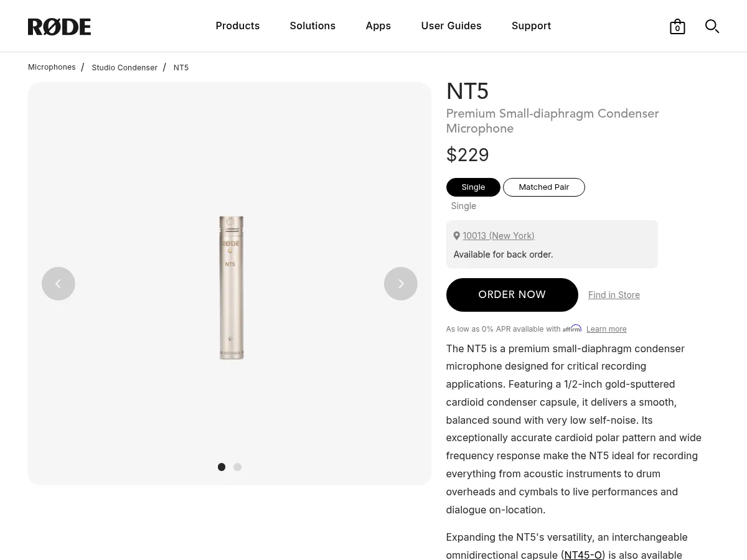This screenshot has width=747, height=560.
Task: Open the Support menu
Action: (531, 26)
